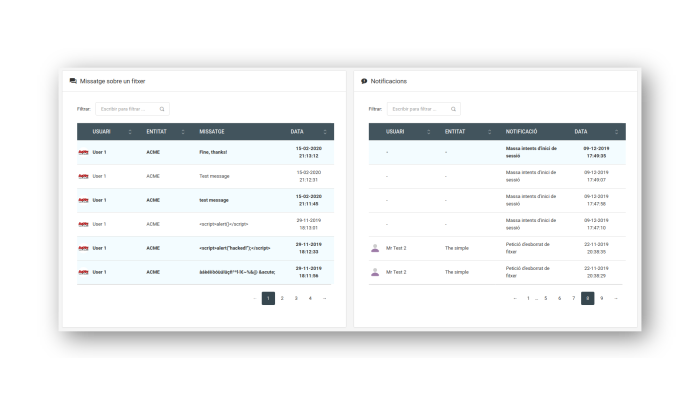Sort messages by the Usuari column arrows

click(130, 132)
